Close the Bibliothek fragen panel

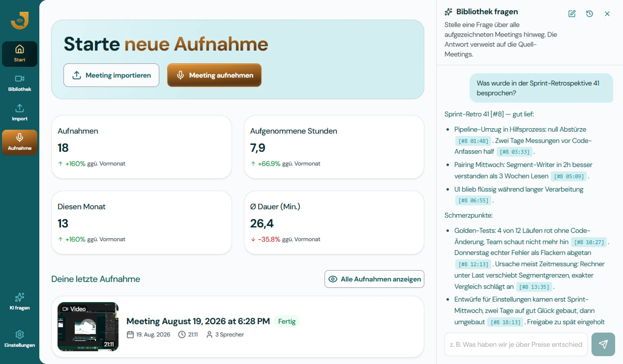[607, 14]
